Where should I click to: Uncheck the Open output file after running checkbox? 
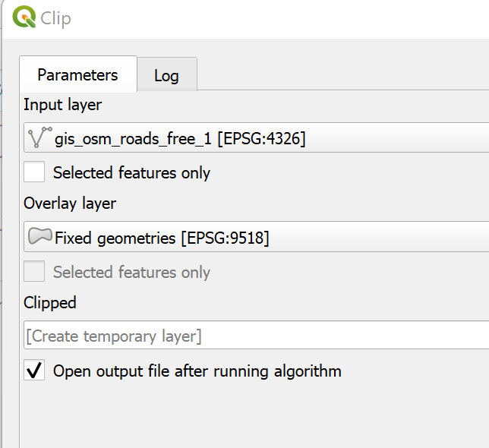pyautogui.click(x=34, y=371)
